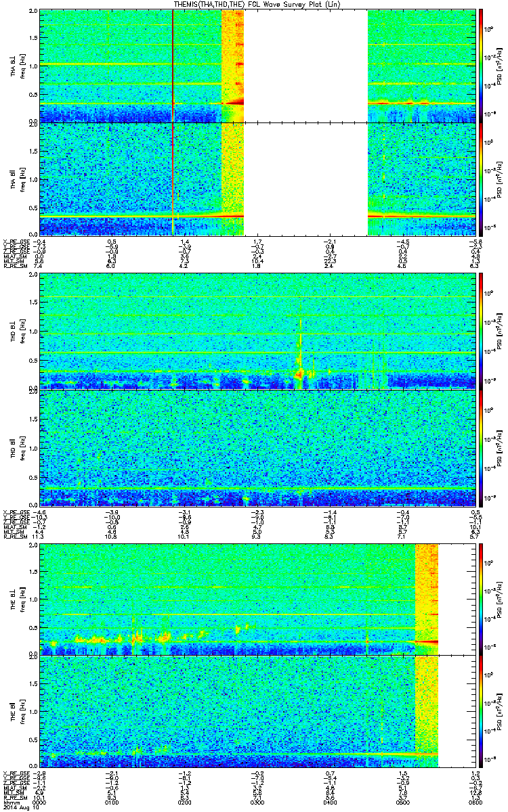Click the THE Bll panel color bar
Viewport: 508px width, 812px height.
tap(481, 712)
